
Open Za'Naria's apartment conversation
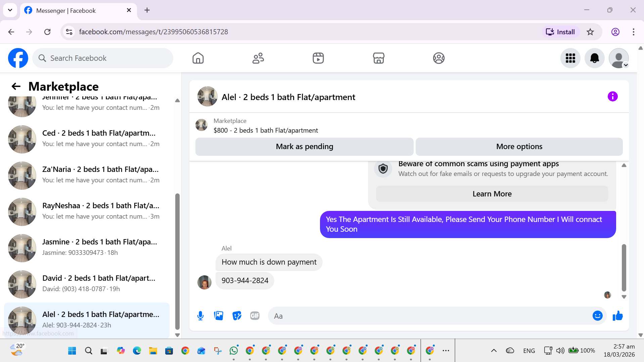87,175
